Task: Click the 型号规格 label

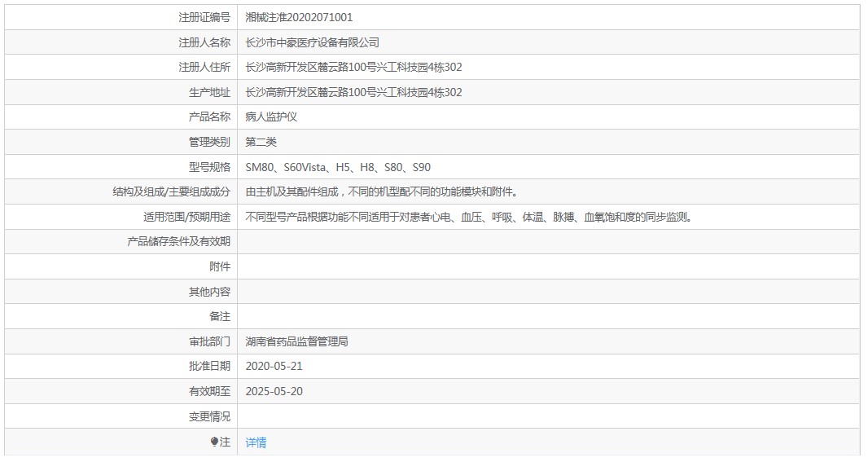Action: pos(209,167)
